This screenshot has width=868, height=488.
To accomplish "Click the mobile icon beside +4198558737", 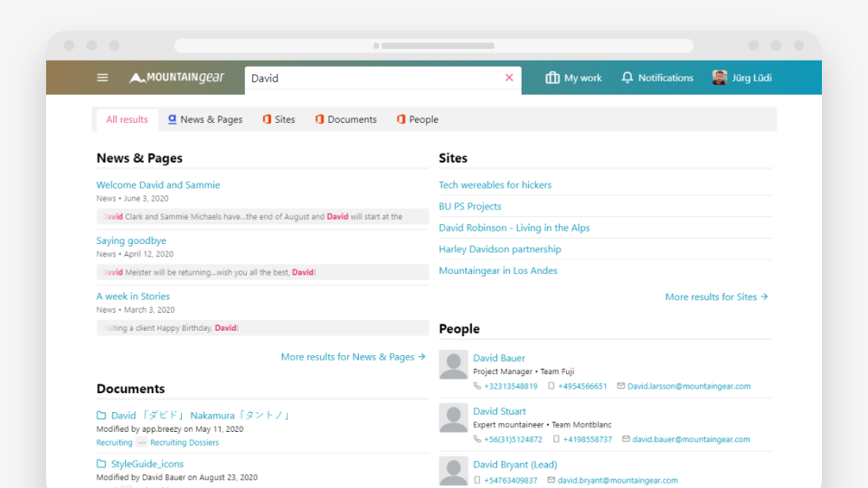I will coord(556,439).
